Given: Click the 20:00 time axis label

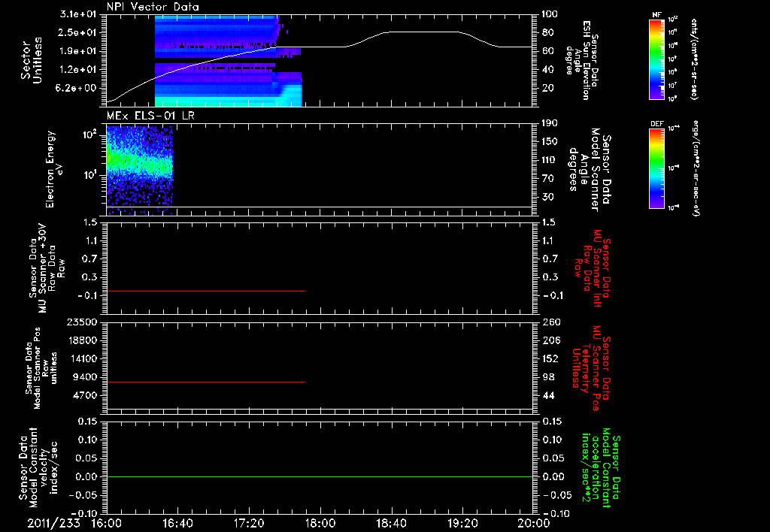Looking at the screenshot, I should click(535, 523).
